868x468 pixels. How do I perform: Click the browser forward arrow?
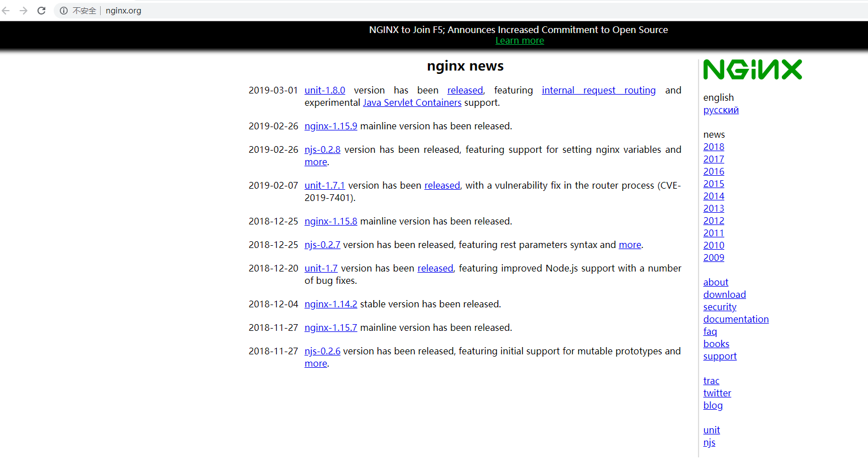(x=23, y=11)
